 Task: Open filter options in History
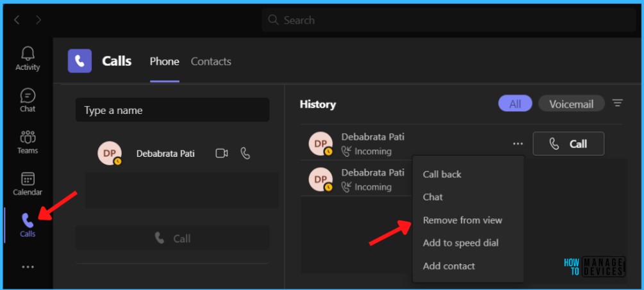click(x=617, y=103)
